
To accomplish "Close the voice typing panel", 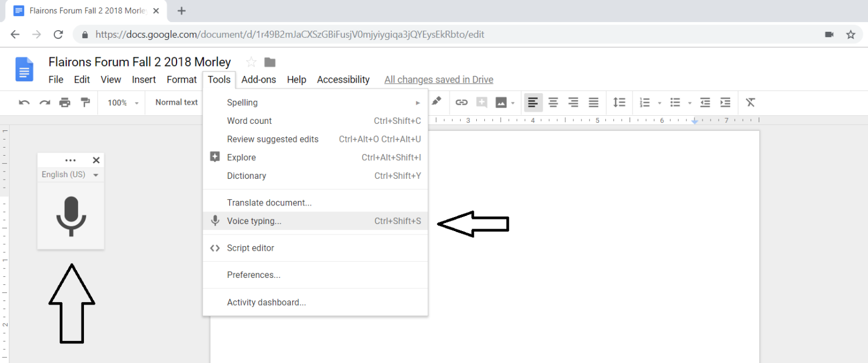I will 97,160.
